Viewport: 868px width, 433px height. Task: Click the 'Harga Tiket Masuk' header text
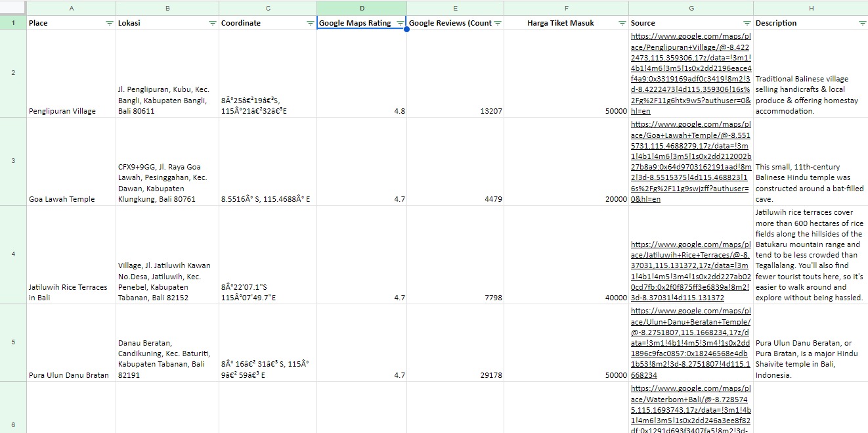click(561, 23)
